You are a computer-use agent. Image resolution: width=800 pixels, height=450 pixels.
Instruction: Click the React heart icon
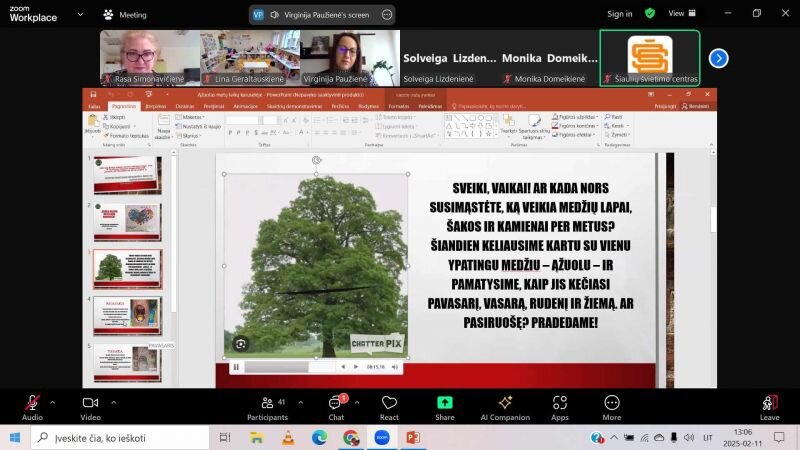click(389, 403)
